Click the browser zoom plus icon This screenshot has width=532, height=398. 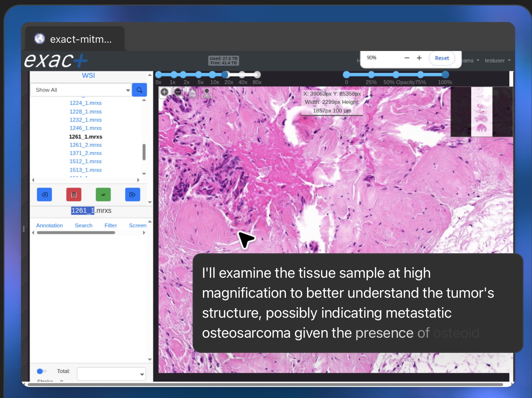click(419, 58)
